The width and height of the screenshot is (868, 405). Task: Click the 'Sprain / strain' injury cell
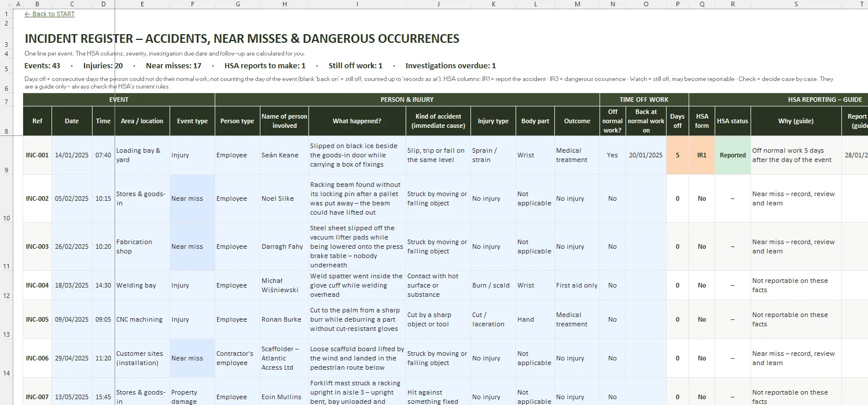click(x=493, y=155)
